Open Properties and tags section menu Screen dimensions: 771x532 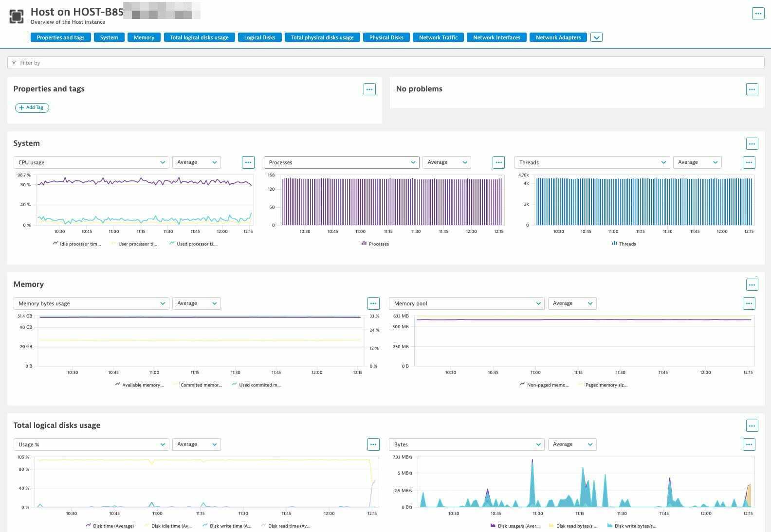(369, 89)
